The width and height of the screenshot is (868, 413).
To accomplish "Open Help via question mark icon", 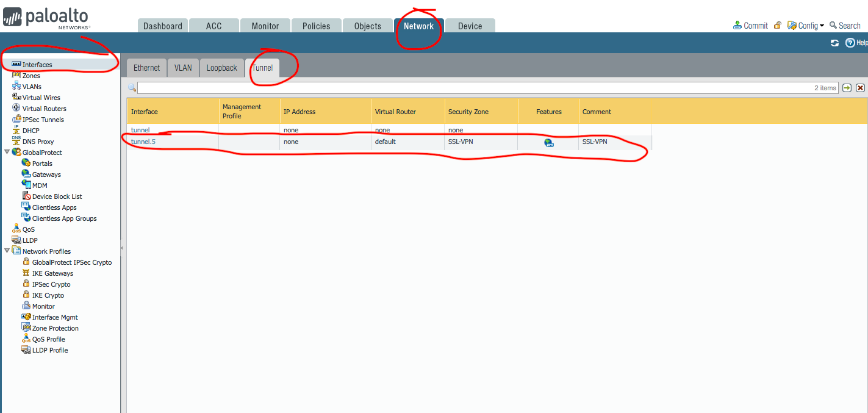I will pyautogui.click(x=850, y=43).
